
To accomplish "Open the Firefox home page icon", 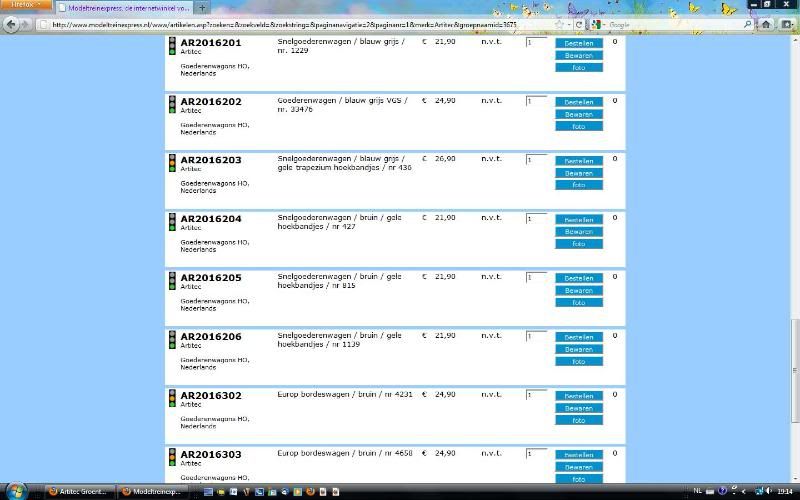I will (765, 24).
